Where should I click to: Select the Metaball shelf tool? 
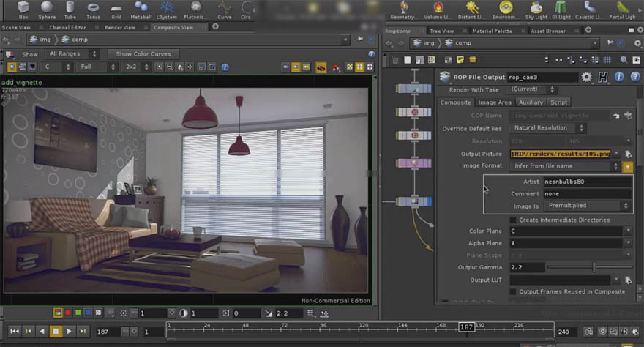(141, 10)
